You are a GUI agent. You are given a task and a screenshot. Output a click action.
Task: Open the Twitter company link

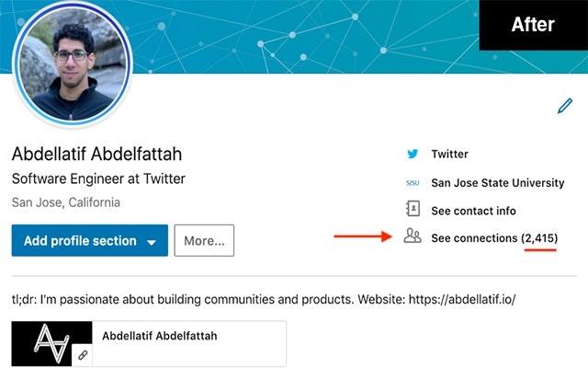point(449,154)
